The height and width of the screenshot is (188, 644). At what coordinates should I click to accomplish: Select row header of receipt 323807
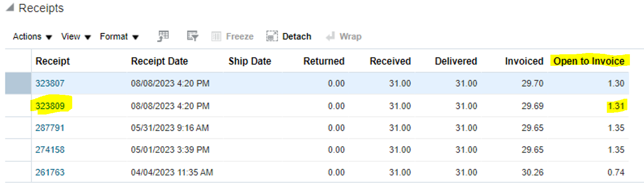pyautogui.click(x=18, y=84)
